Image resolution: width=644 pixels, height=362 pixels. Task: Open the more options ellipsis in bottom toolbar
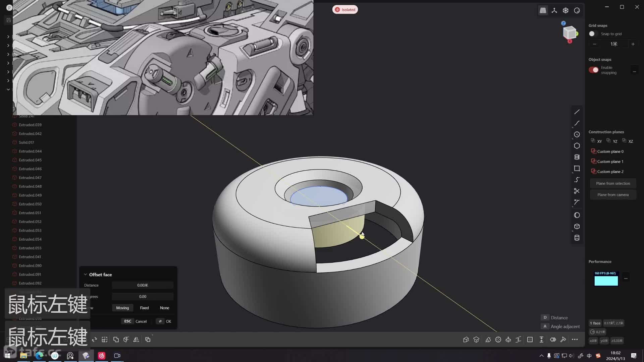(x=575, y=340)
